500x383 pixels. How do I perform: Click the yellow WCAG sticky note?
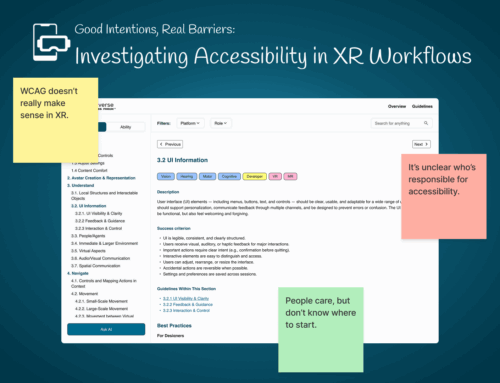[56, 120]
